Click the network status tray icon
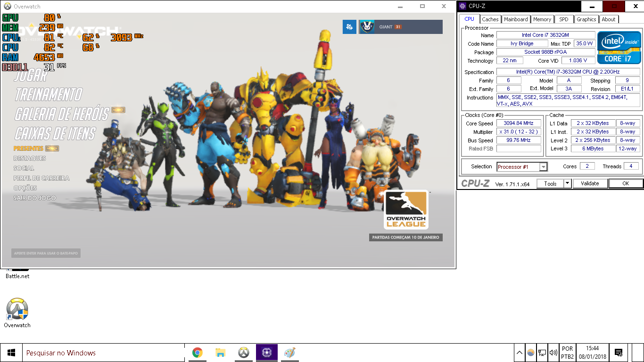Viewport: 644px width, 362px height. [x=542, y=353]
